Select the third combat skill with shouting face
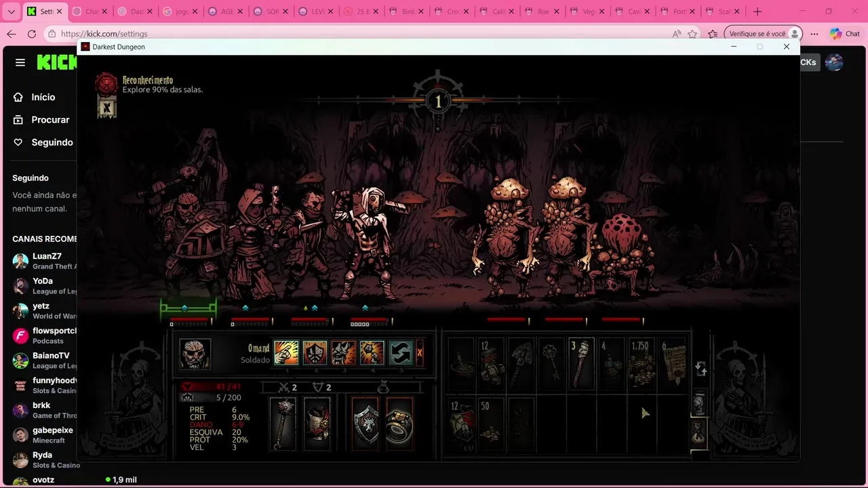The width and height of the screenshot is (868, 488). point(343,353)
